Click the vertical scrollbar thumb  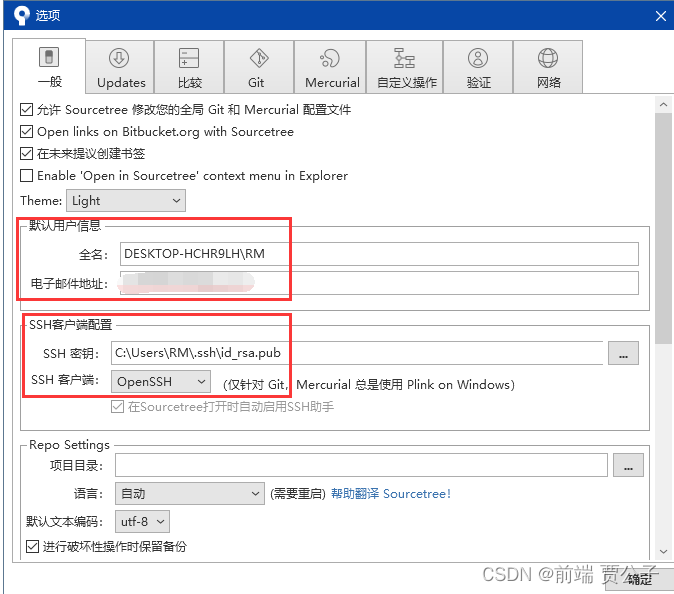(x=663, y=228)
